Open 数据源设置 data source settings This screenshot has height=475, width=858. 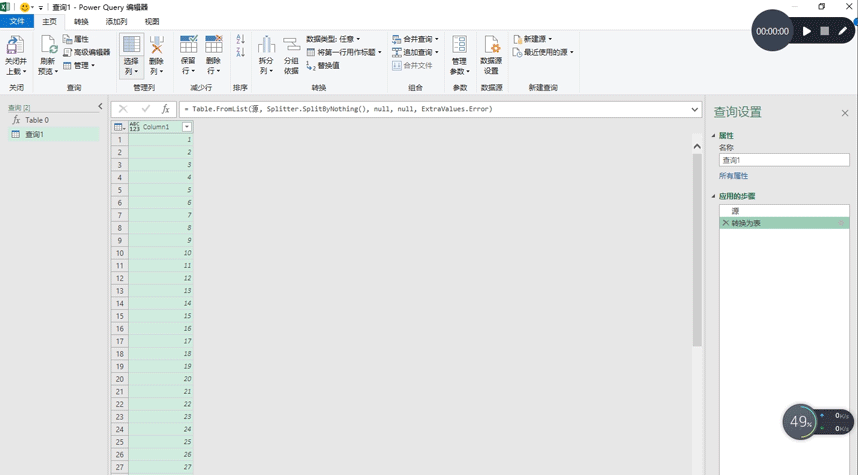pyautogui.click(x=491, y=48)
